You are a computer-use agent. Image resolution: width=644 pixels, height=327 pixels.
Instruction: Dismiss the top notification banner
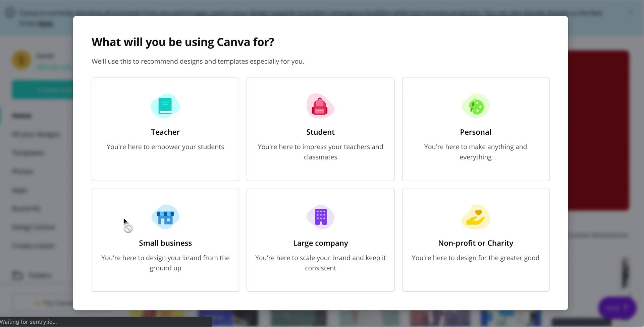pyautogui.click(x=630, y=12)
